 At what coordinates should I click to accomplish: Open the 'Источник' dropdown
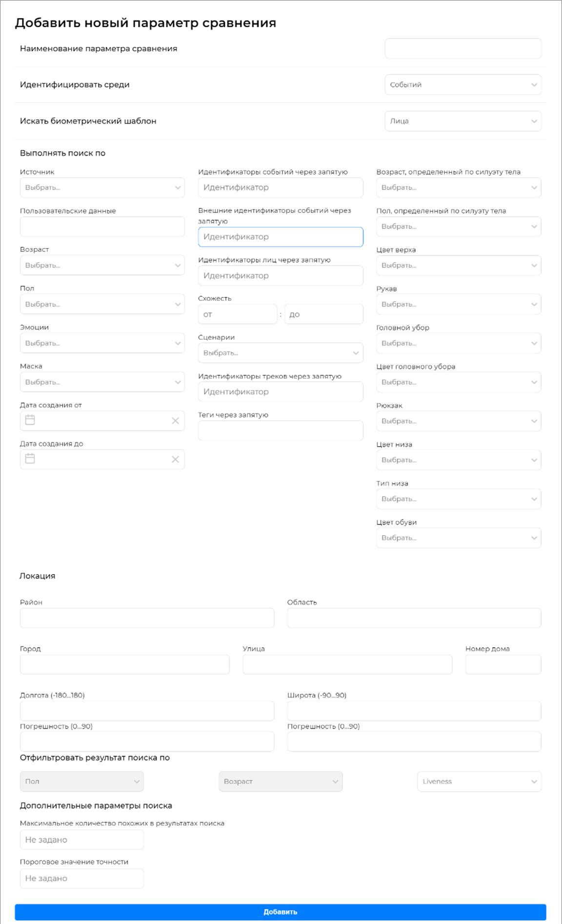[x=102, y=188]
